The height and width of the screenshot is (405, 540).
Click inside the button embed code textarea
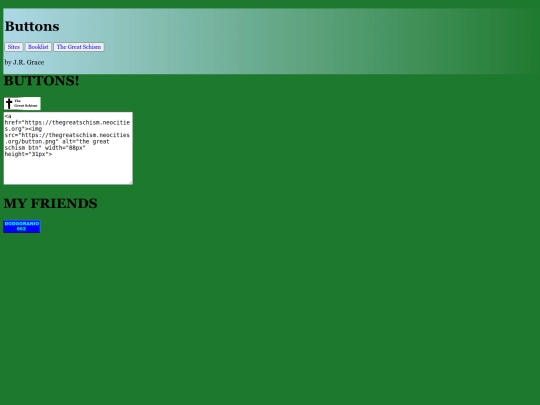pos(68,148)
